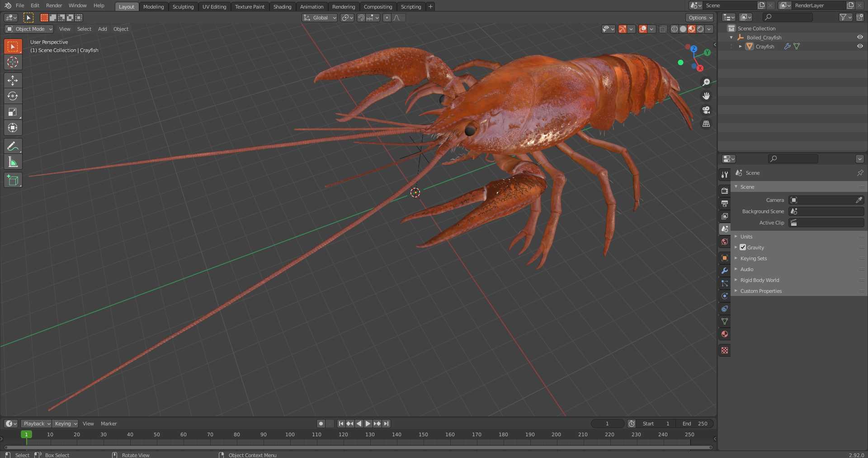
Task: Jump to the timeline start frame
Action: pos(341,424)
